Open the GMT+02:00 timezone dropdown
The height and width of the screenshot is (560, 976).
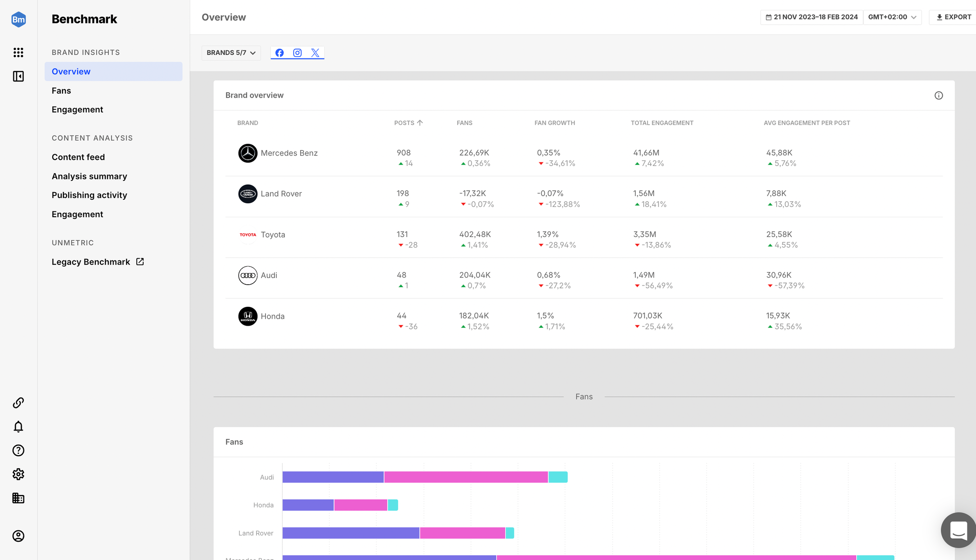click(892, 17)
